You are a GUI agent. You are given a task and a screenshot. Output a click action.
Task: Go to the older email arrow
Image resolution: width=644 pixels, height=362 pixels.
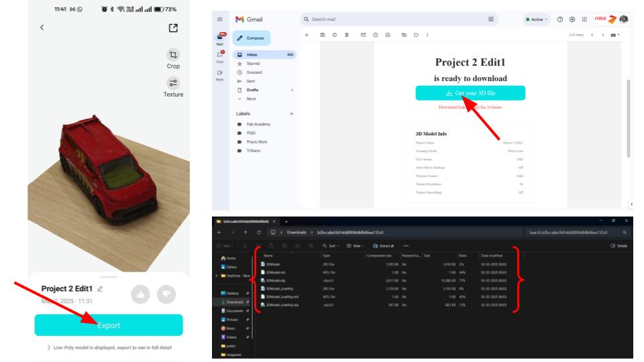click(603, 35)
